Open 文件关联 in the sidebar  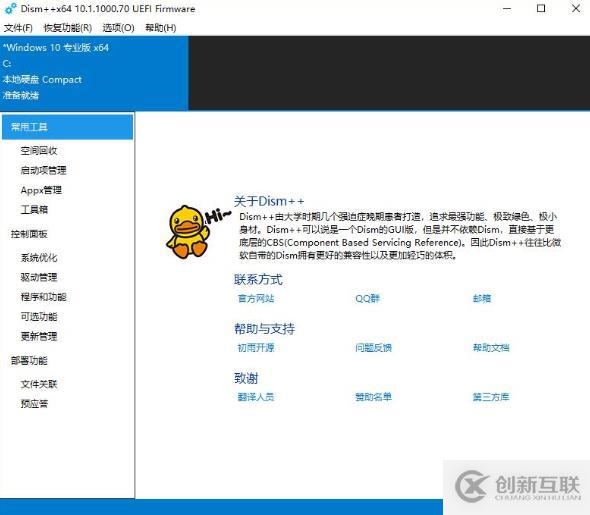click(39, 384)
